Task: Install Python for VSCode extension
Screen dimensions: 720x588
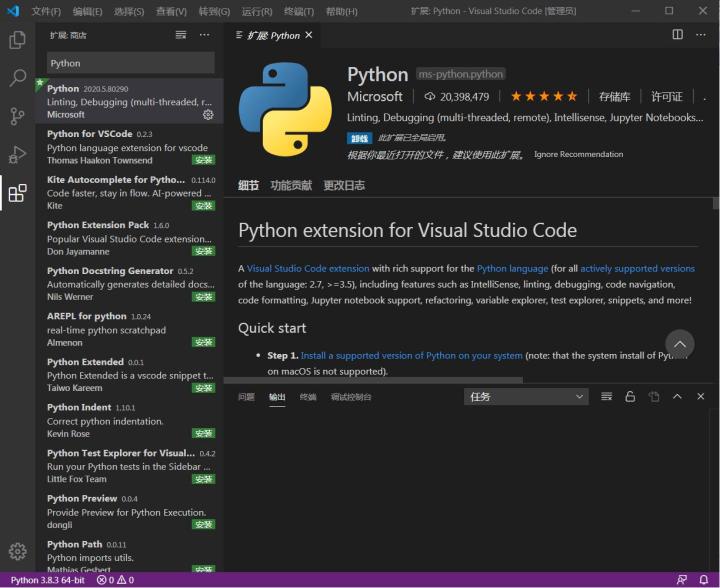Action: pyautogui.click(x=203, y=160)
